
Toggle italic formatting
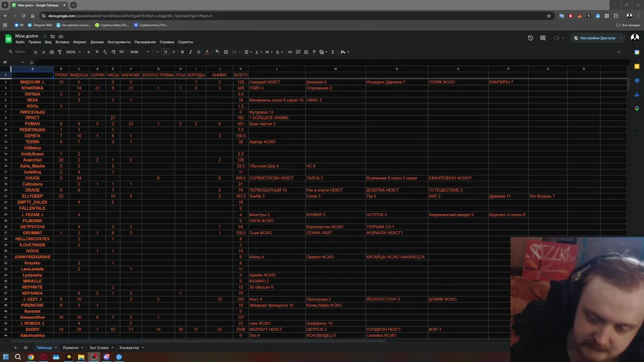191,52
